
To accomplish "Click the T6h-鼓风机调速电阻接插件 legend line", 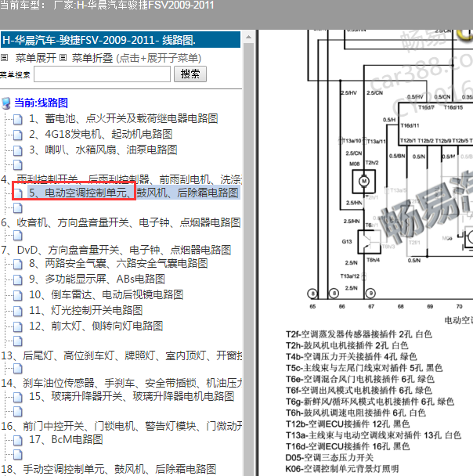I will pos(356,413).
